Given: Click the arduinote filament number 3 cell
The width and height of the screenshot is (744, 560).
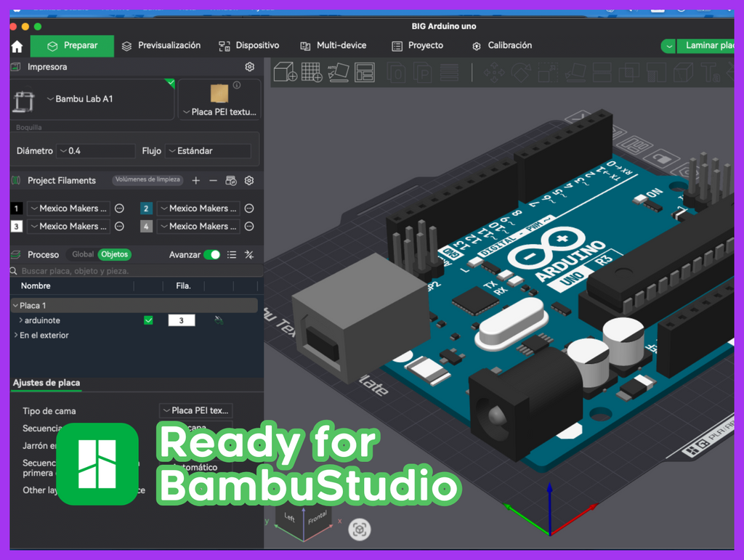Looking at the screenshot, I should click(181, 320).
